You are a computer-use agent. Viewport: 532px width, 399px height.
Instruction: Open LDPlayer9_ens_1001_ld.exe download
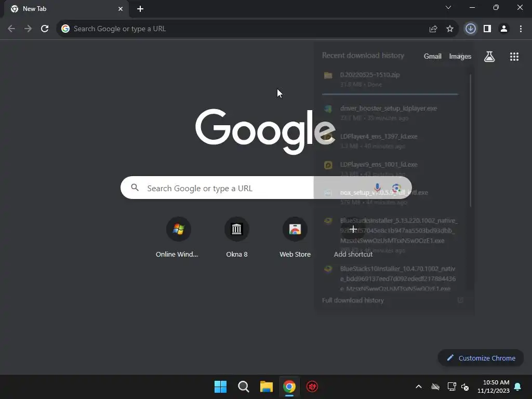(390, 169)
